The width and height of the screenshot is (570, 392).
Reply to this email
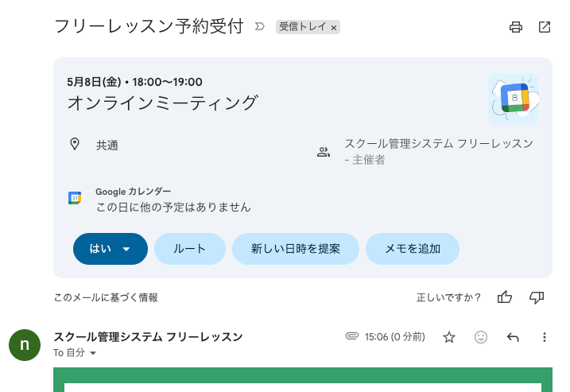(x=513, y=337)
